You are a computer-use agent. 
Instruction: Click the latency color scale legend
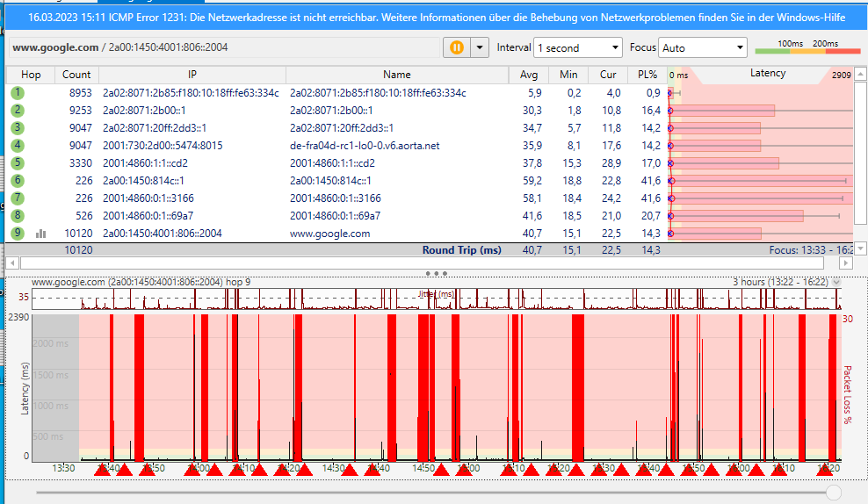pos(807,47)
